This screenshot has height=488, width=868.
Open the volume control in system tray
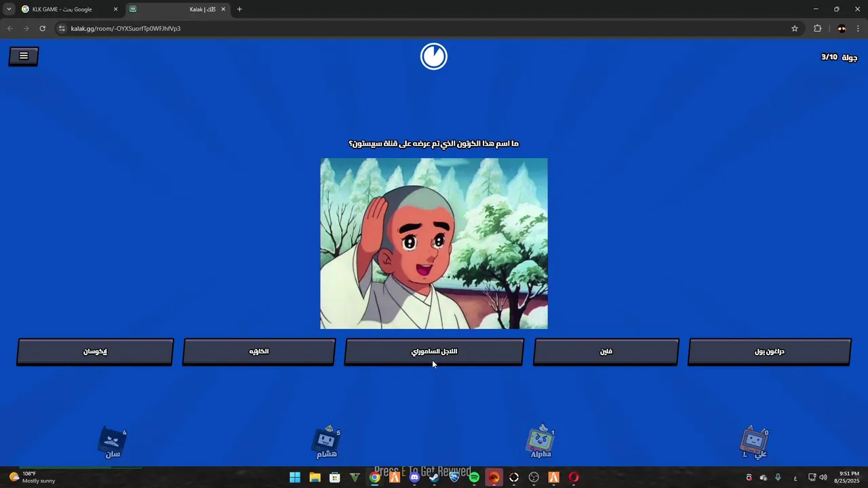coord(823,477)
